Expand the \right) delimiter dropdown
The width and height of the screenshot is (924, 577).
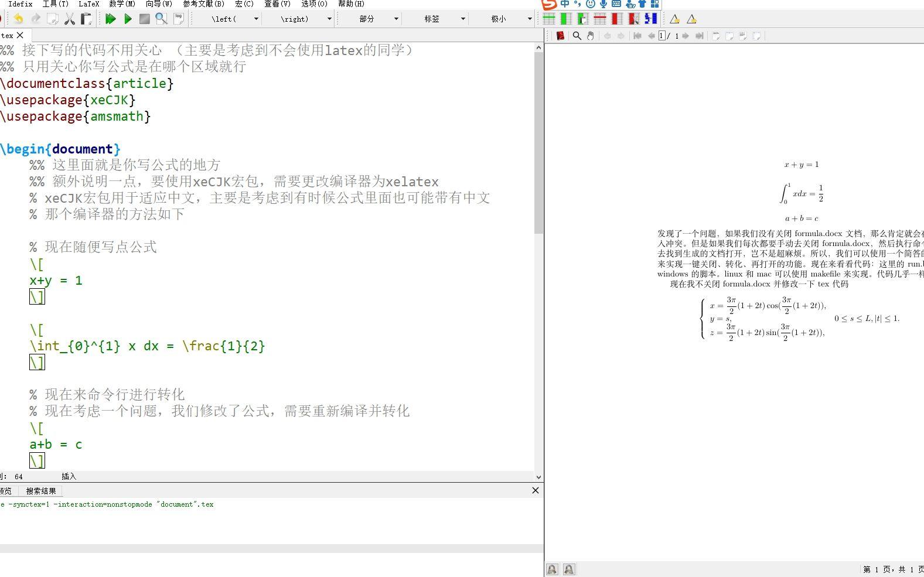tap(329, 19)
